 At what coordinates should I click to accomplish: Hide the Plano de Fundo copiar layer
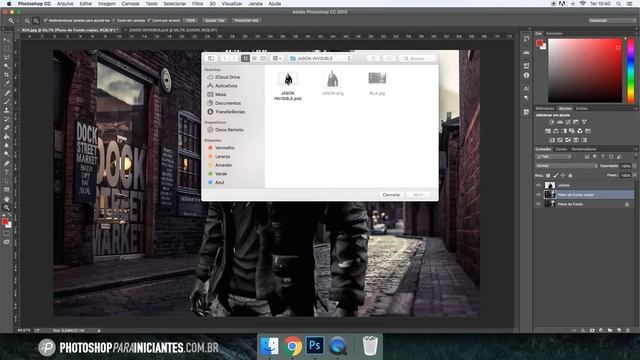(x=538, y=195)
